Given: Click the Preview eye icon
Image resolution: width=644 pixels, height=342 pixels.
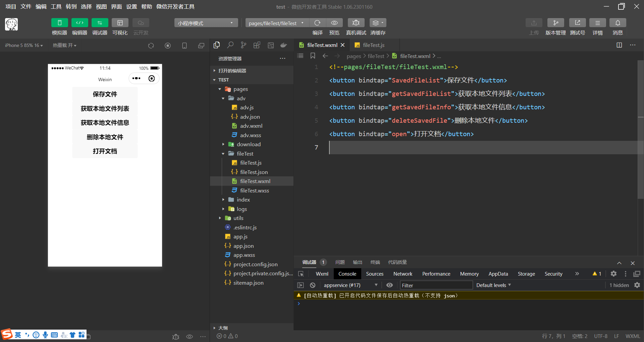Looking at the screenshot, I should (x=334, y=23).
